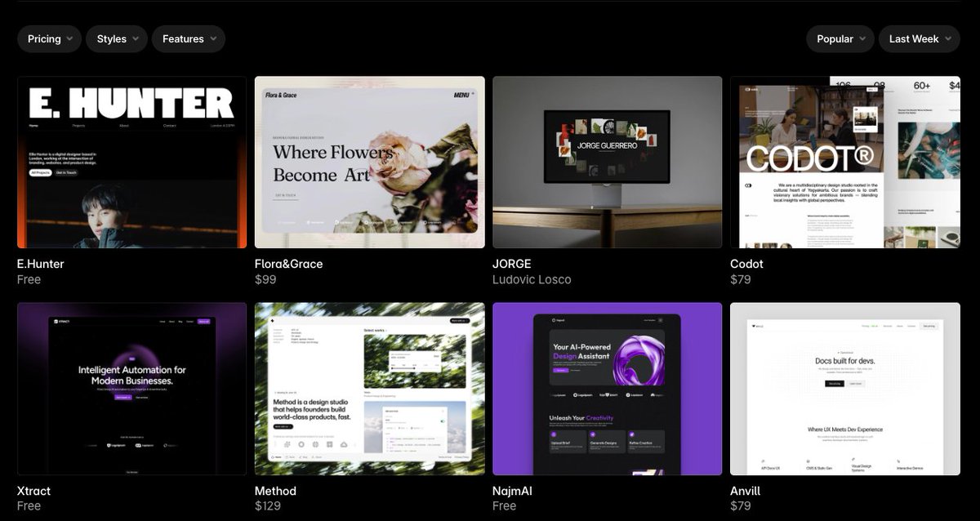Open the Anvill template thumbnail

[845, 389]
